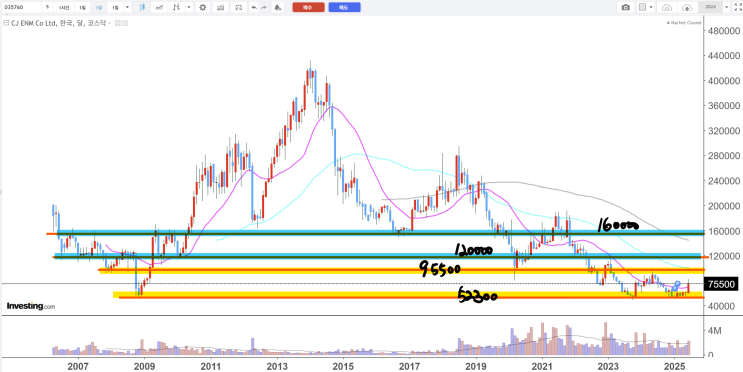This screenshot has width=743, height=372.
Task: Set a price alert bell icon
Action: (x=277, y=7)
